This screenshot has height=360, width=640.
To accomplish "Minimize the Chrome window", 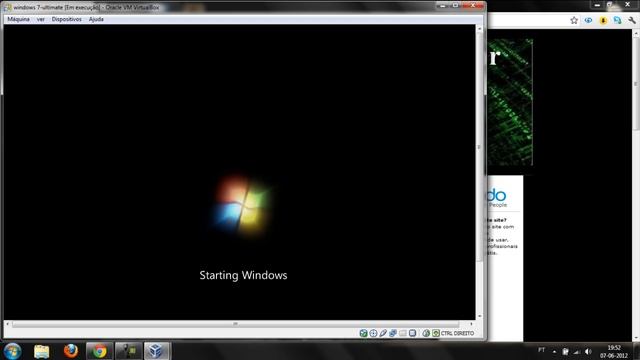I will (x=597, y=5).
